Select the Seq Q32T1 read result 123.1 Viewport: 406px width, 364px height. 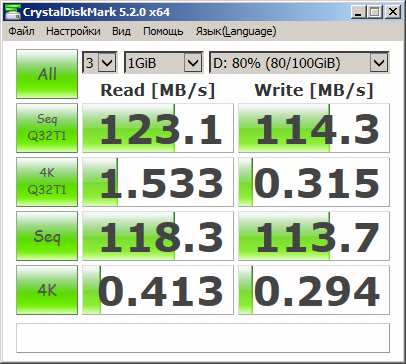tap(158, 128)
